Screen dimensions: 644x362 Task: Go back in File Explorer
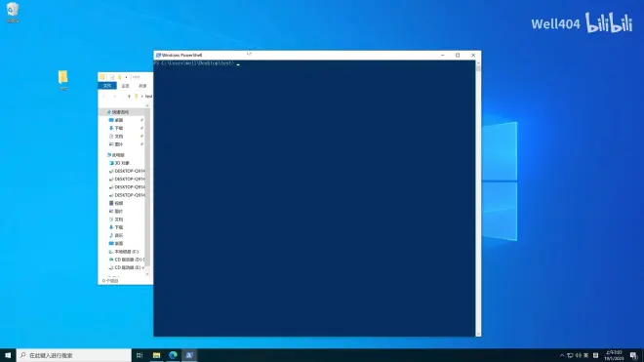(x=103, y=97)
